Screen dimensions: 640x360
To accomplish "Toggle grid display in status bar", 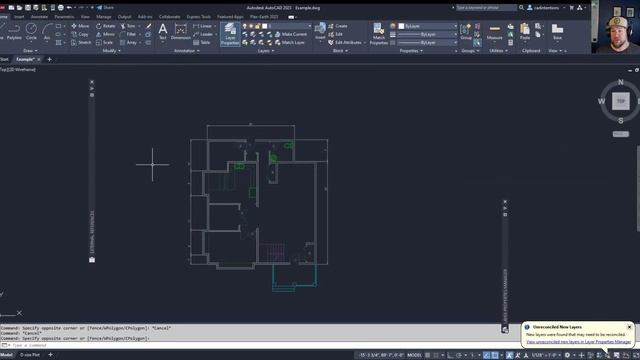I will [427, 355].
